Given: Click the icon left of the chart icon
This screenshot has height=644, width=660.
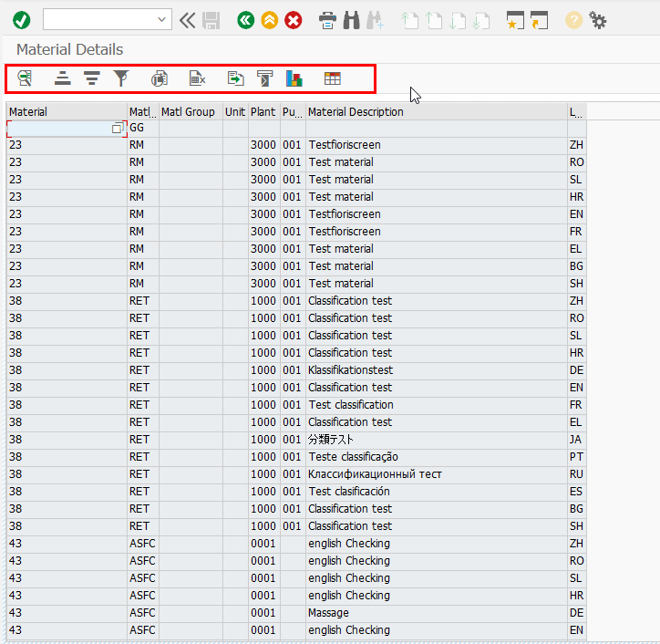Looking at the screenshot, I should [x=264, y=78].
